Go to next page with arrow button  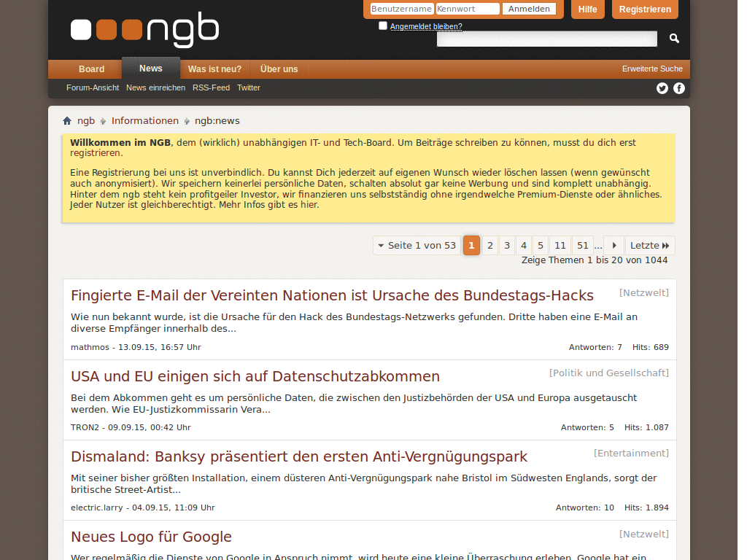(x=614, y=245)
